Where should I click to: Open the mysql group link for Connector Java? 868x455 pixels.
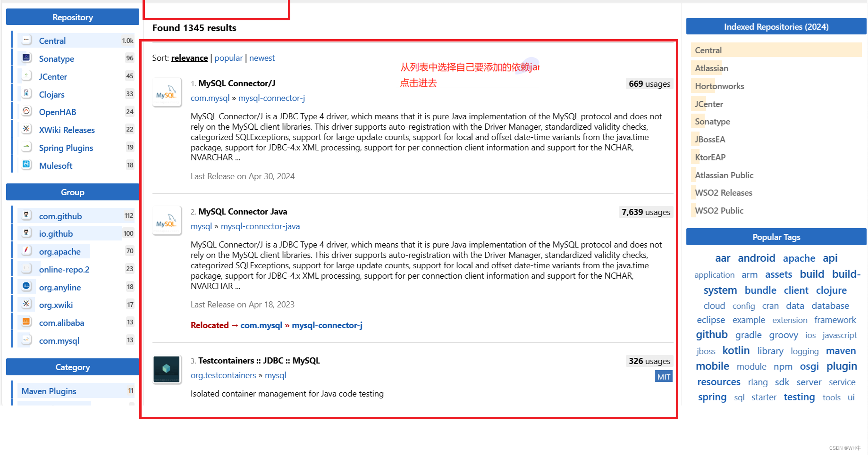pyautogui.click(x=201, y=226)
